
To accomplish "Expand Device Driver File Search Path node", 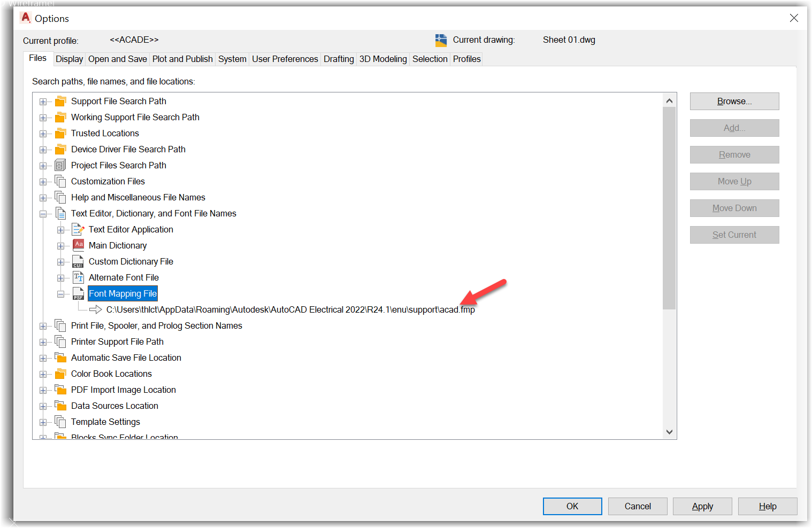I will 43,150.
